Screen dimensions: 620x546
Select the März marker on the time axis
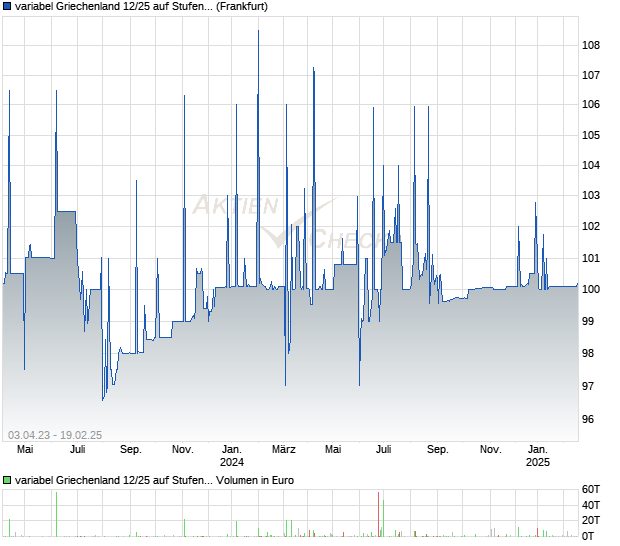coord(285,450)
